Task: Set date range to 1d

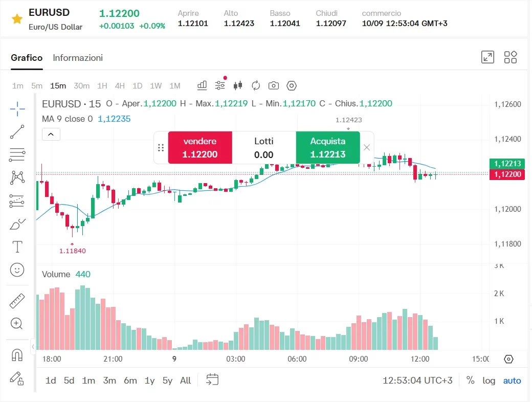Action: (51, 381)
